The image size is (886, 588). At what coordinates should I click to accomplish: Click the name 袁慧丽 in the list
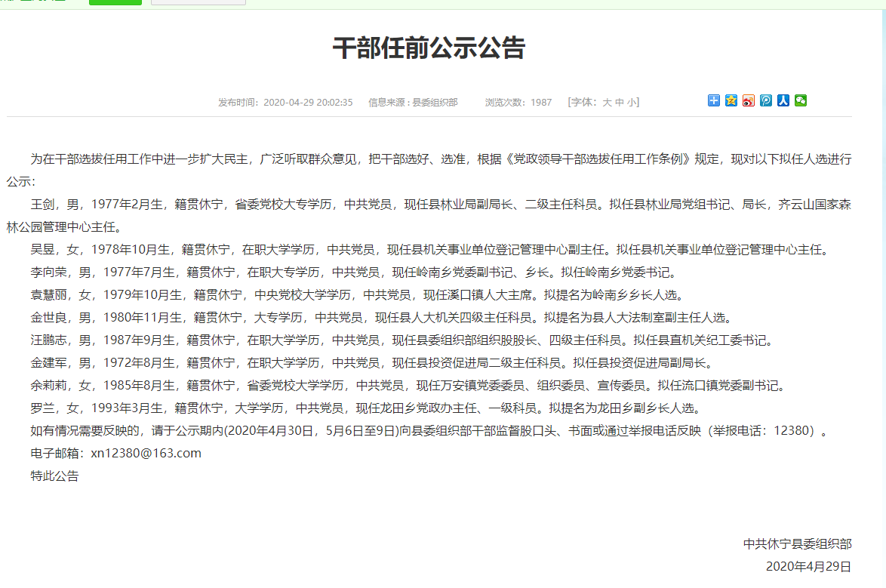[x=48, y=294]
